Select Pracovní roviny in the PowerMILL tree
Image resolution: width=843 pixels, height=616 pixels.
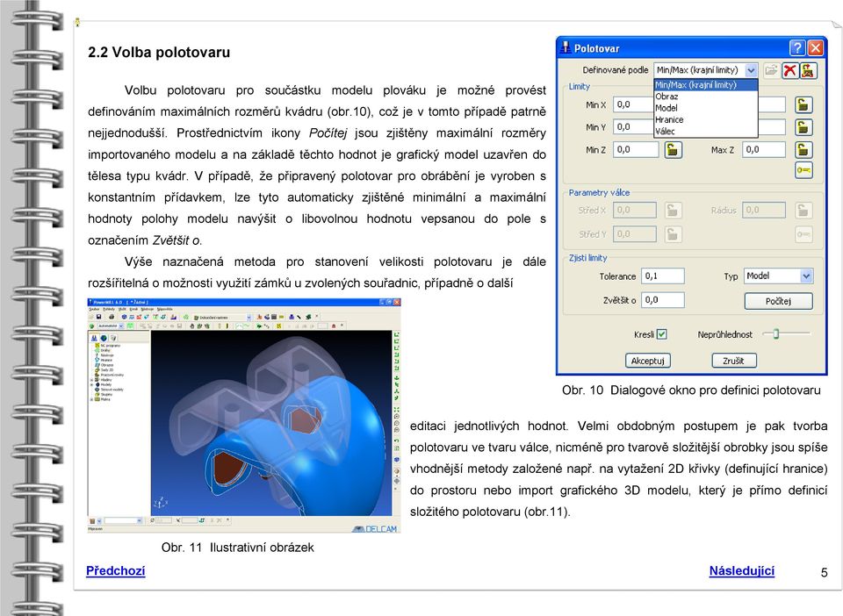click(112, 375)
